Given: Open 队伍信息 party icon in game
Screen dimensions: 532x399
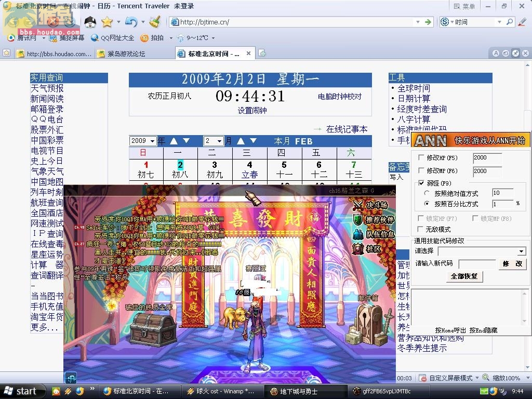Looking at the screenshot, I should pyautogui.click(x=357, y=234).
